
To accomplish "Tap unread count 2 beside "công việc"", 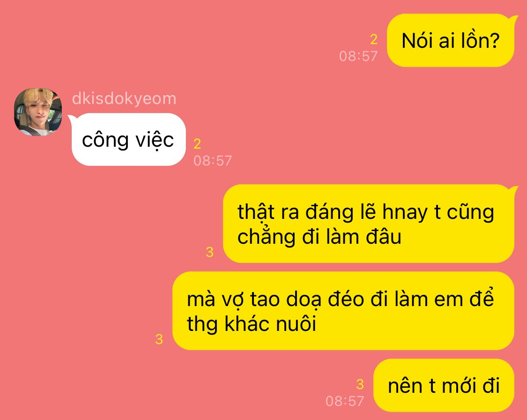I will point(197,144).
